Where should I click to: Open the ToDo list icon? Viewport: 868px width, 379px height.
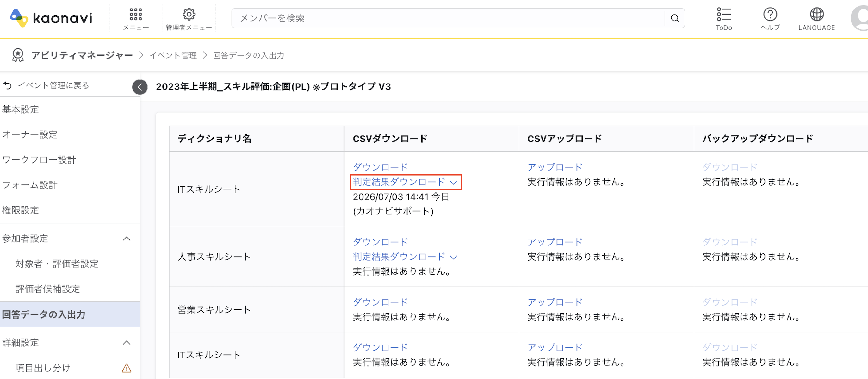coord(724,15)
